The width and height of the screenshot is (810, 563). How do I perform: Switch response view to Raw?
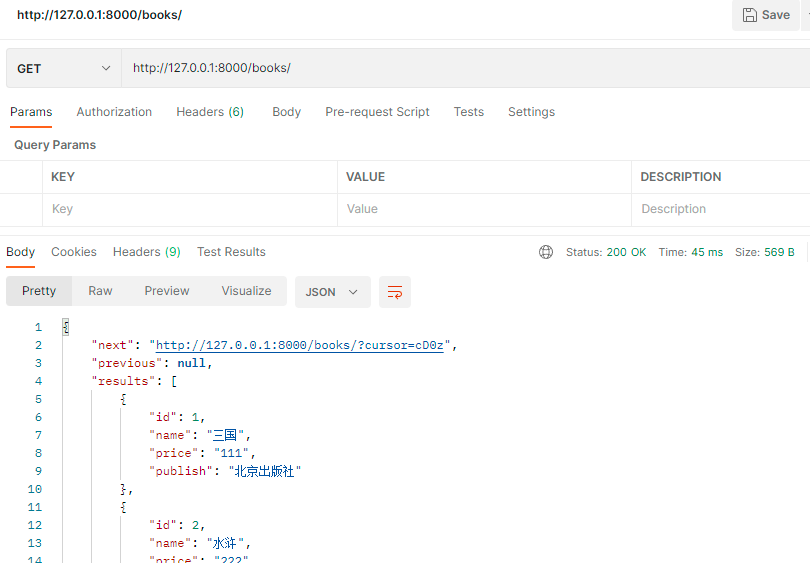100,291
